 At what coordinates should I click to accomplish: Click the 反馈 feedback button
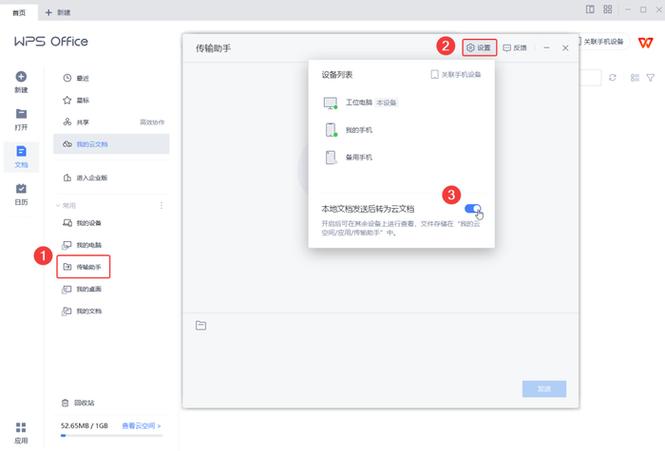click(515, 48)
